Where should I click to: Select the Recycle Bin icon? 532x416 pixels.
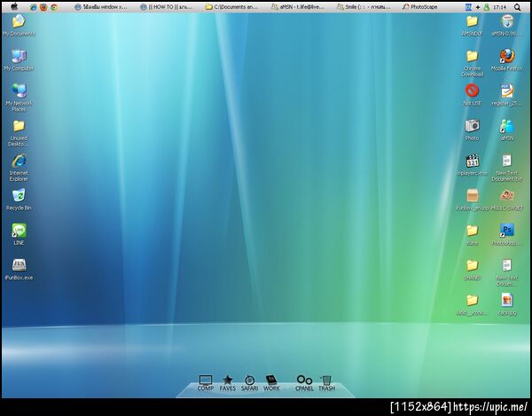point(19,200)
